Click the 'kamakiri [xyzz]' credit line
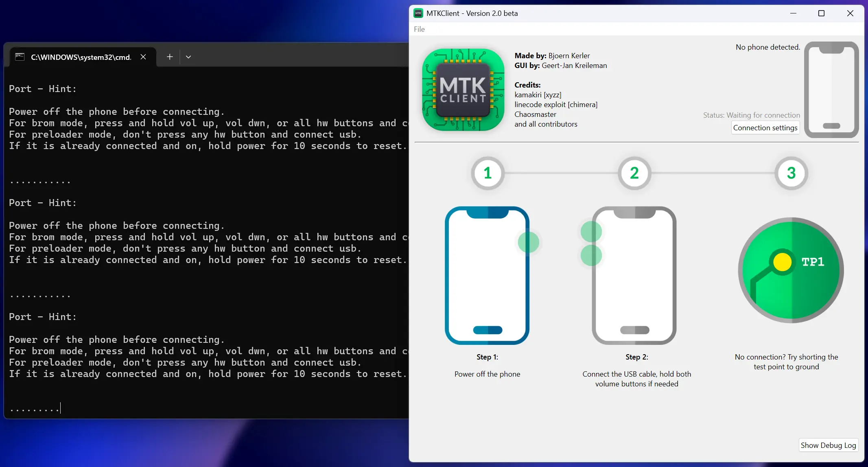This screenshot has width=868, height=467. click(x=538, y=95)
